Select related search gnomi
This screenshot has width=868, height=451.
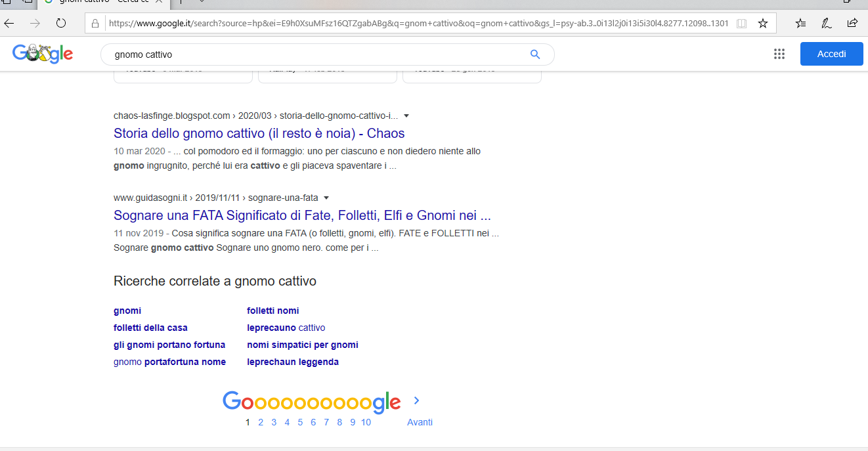(127, 311)
